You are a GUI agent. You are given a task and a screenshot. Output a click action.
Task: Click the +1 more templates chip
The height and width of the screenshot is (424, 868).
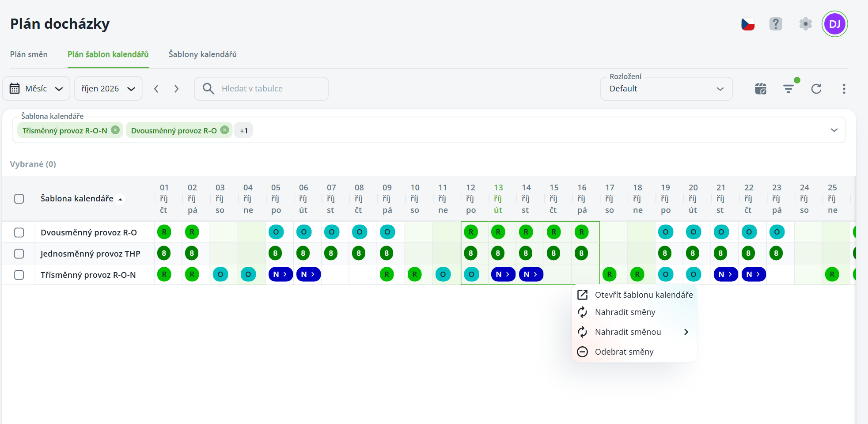[x=243, y=130]
